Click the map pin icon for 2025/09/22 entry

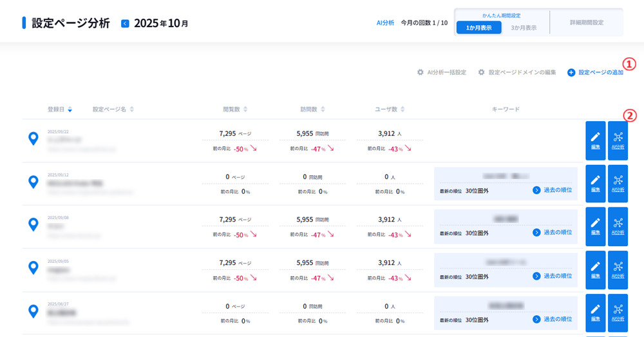[x=33, y=138]
